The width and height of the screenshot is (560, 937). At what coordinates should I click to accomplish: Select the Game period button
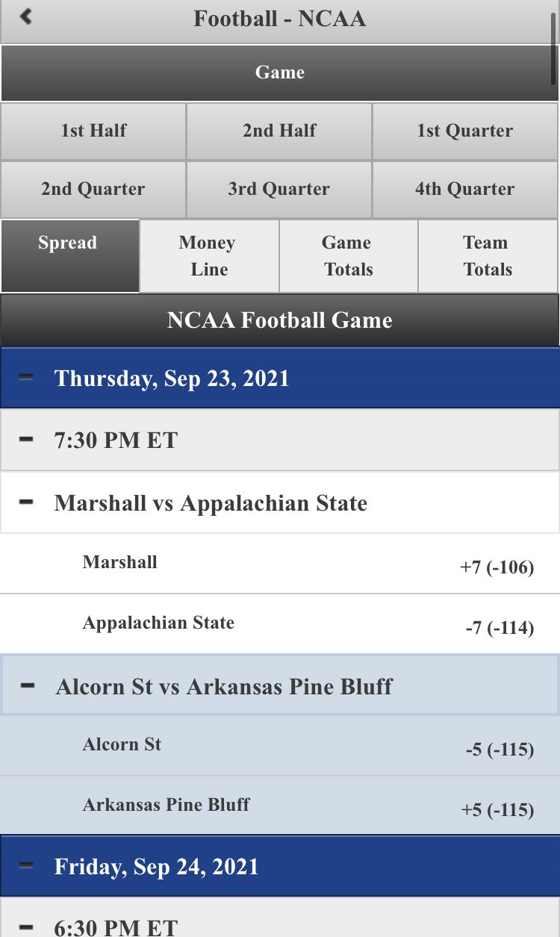click(x=279, y=72)
